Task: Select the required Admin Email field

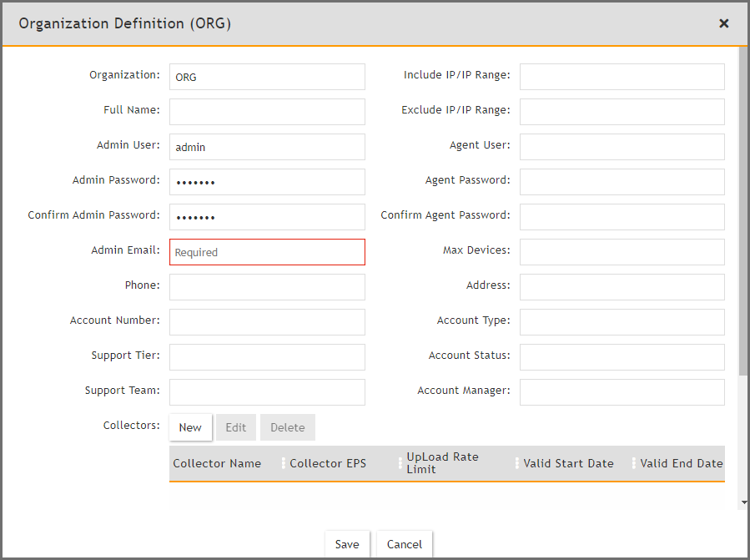Action: (267, 252)
